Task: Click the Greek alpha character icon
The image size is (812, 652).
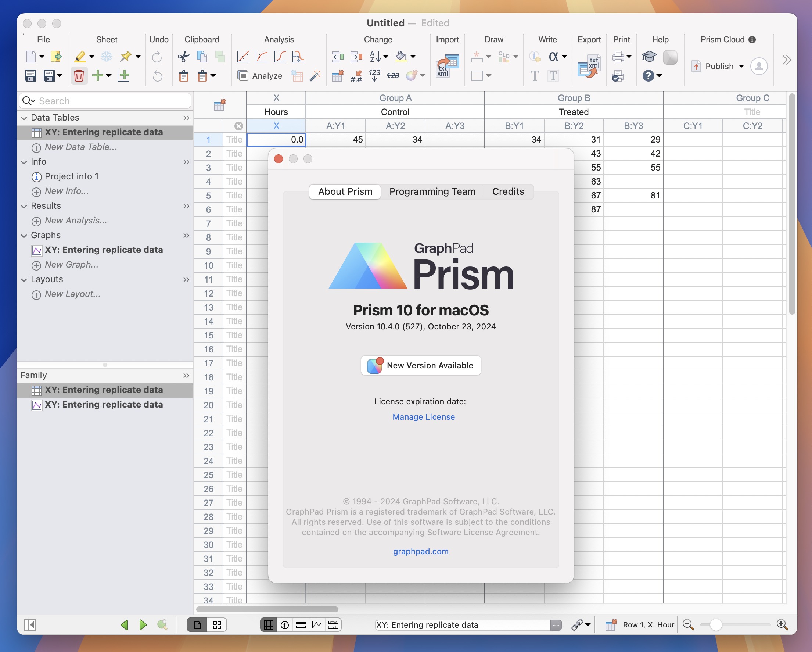Action: (553, 57)
